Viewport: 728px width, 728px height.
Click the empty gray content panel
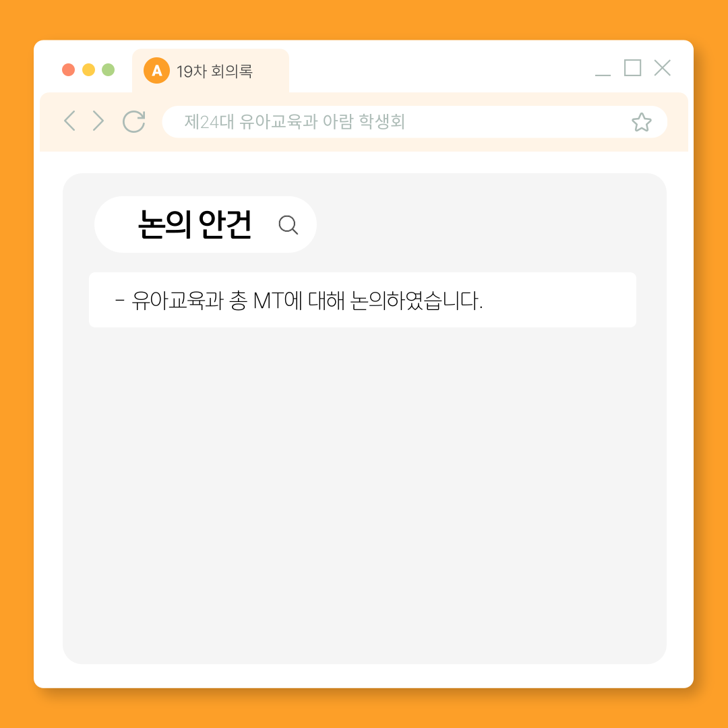click(365, 492)
